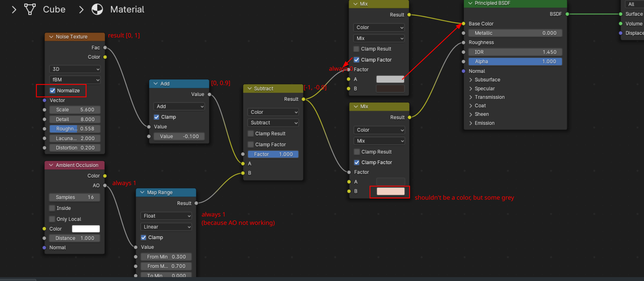
Task: Collapse the Subtract node header arrow
Action: [249, 89]
